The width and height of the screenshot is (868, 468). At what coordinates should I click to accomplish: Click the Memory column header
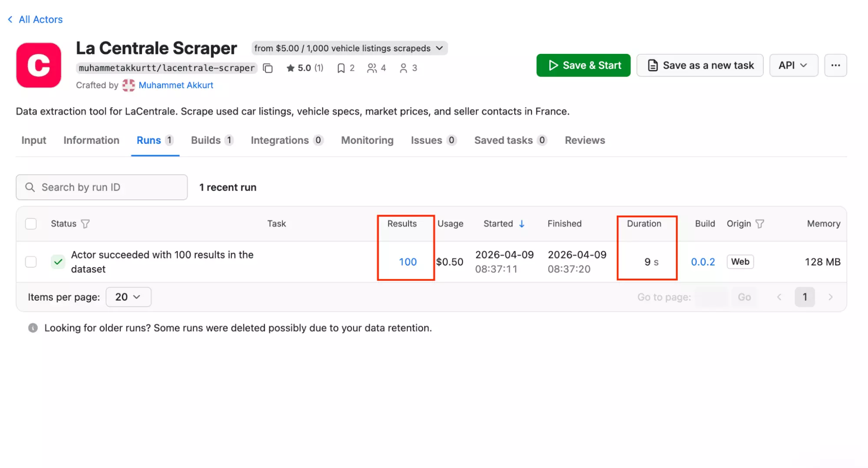[824, 224]
